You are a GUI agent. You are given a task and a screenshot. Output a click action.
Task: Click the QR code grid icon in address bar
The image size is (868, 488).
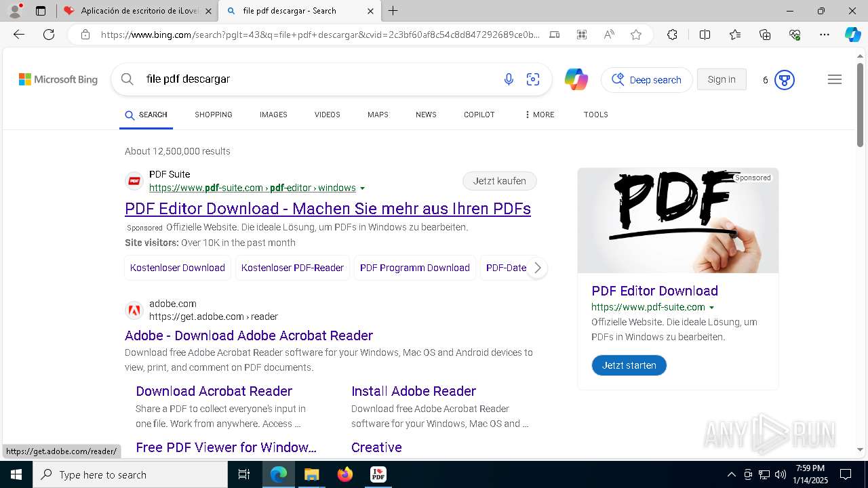pos(581,35)
